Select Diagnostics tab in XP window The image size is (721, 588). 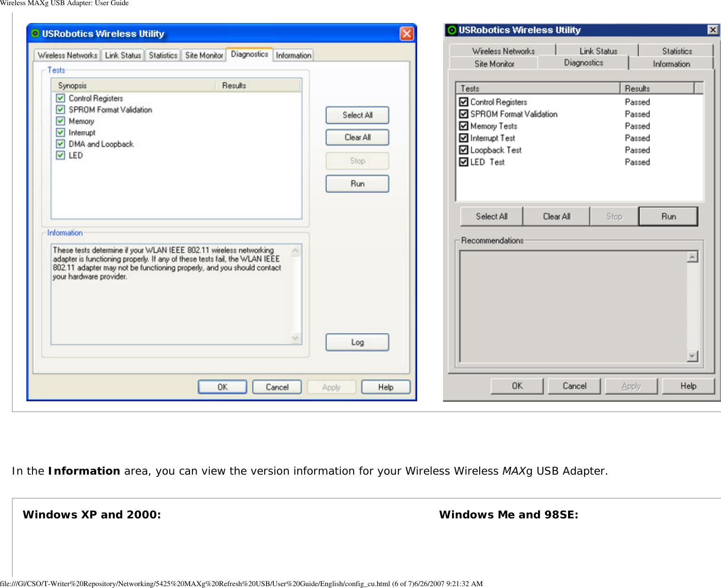(249, 54)
